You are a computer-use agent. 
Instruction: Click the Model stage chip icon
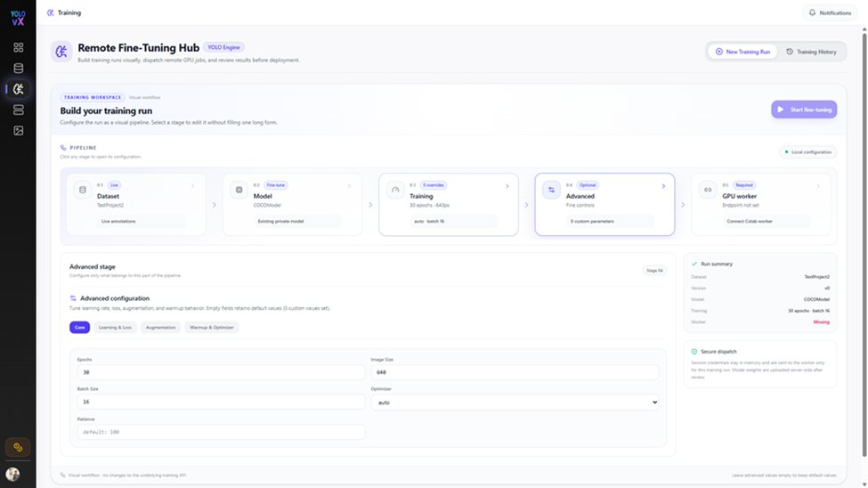pyautogui.click(x=239, y=190)
